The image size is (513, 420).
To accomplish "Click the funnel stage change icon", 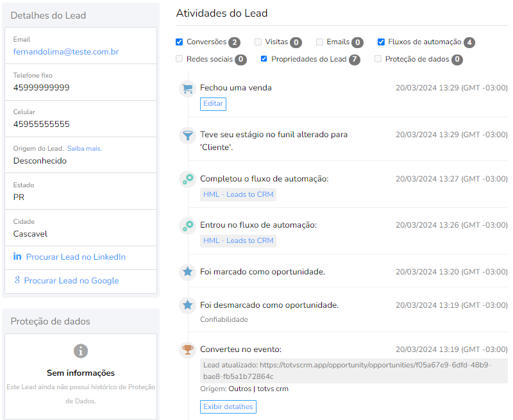I will 187,135.
